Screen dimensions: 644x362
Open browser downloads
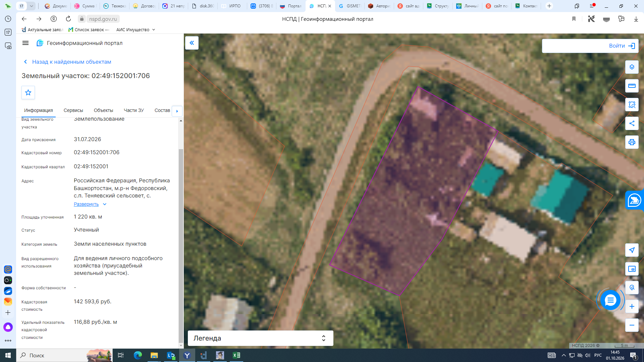[x=636, y=19]
